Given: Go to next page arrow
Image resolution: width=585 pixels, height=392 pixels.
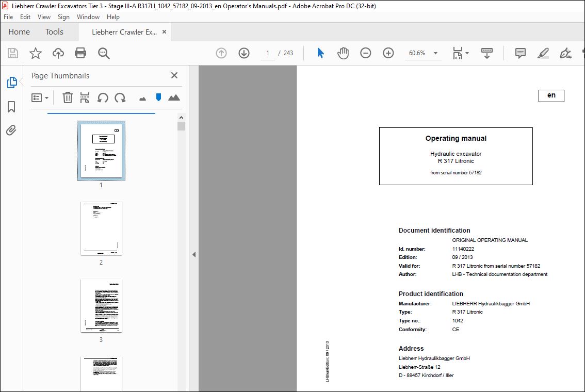Looking at the screenshot, I should coord(244,53).
